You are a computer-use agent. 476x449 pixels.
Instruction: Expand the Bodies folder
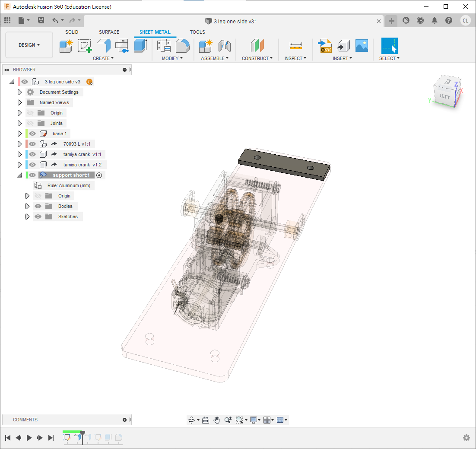pos(27,206)
